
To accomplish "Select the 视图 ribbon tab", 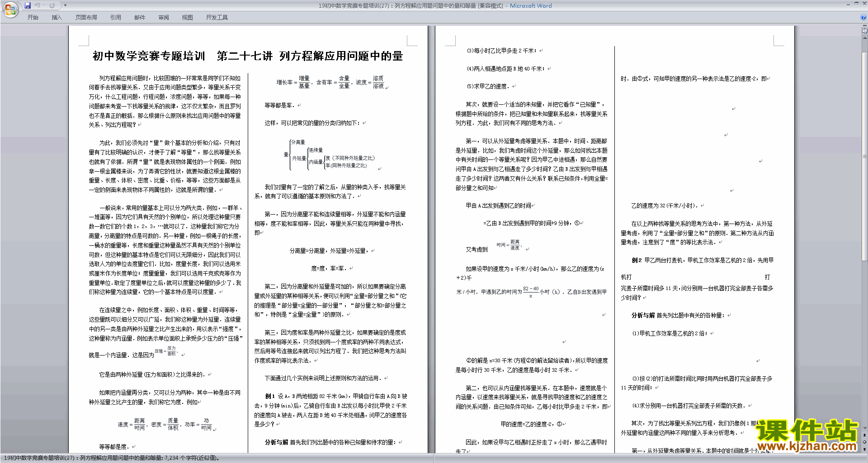I will click(x=187, y=17).
